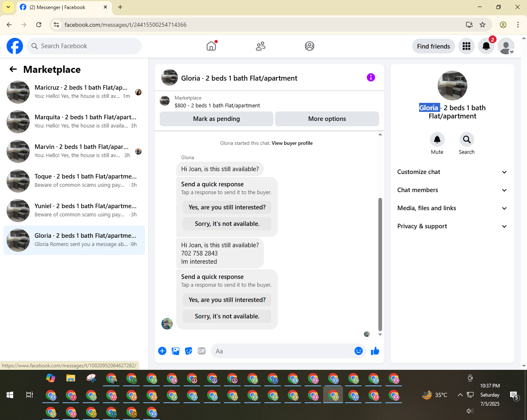Expand Customize chat section
This screenshot has width=527, height=420.
(452, 172)
